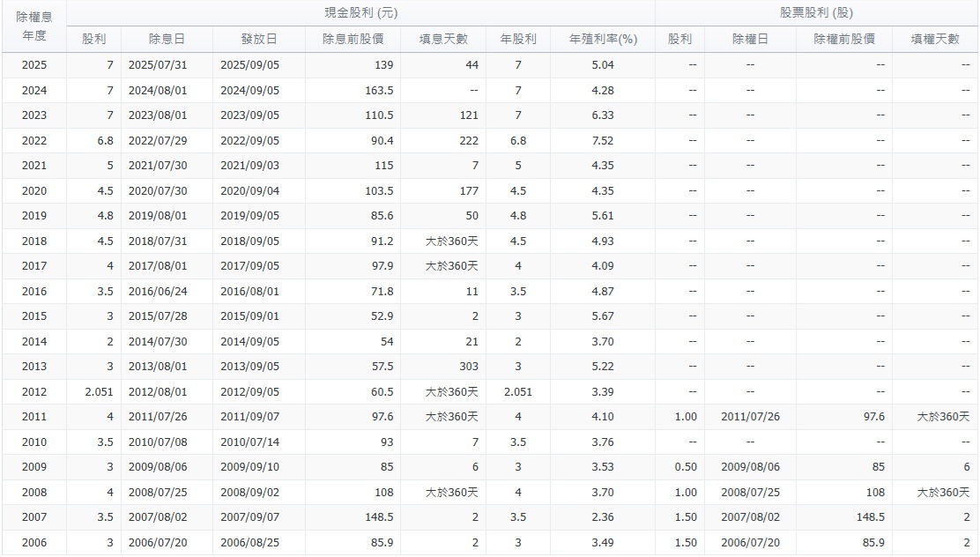Click the 除權息年度 column header
This screenshot has height=557, width=980.
point(34,26)
